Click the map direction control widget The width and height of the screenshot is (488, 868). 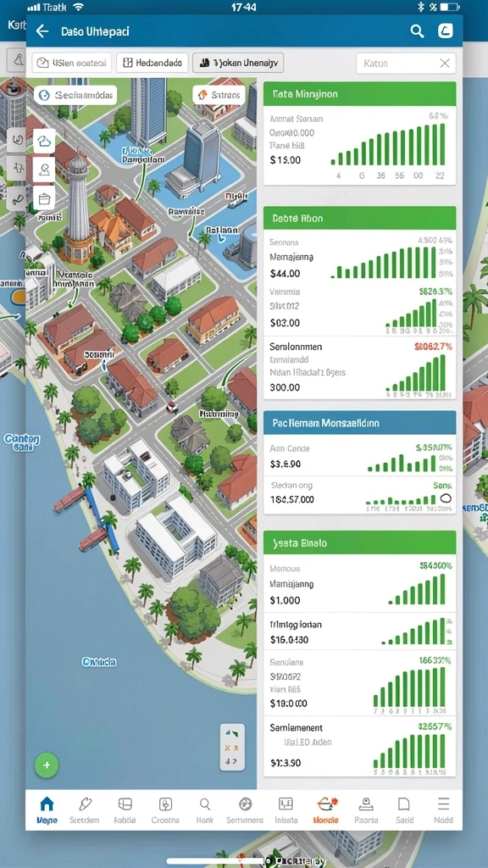[x=232, y=747]
